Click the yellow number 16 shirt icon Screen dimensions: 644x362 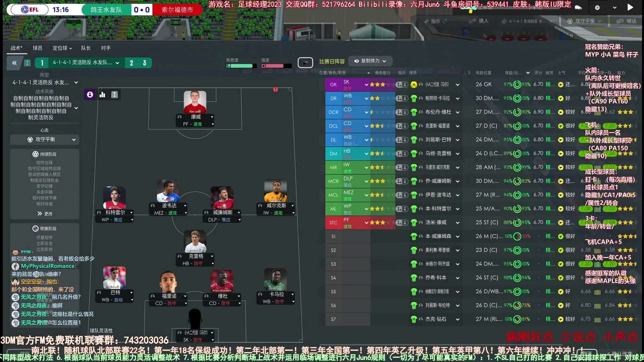pos(414,85)
